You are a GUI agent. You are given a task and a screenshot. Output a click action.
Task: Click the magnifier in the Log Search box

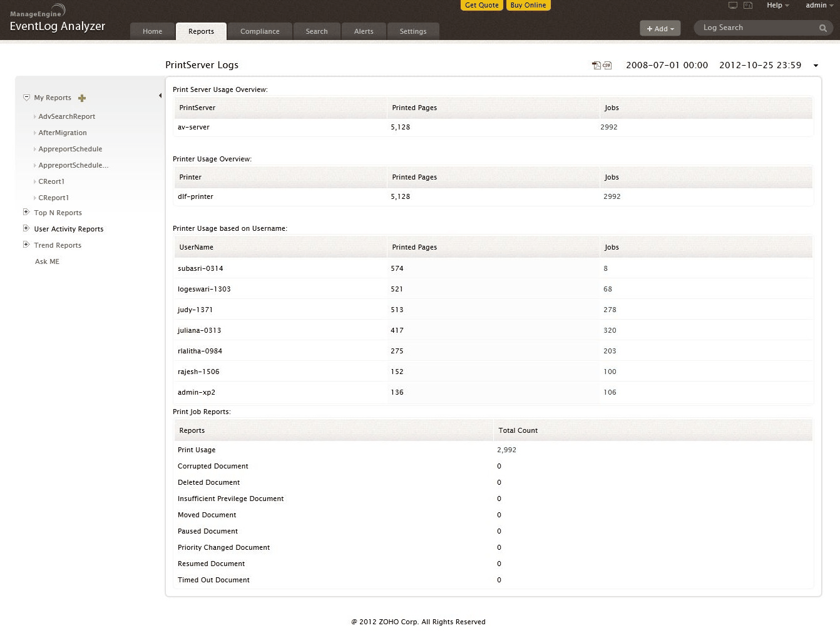pyautogui.click(x=823, y=28)
